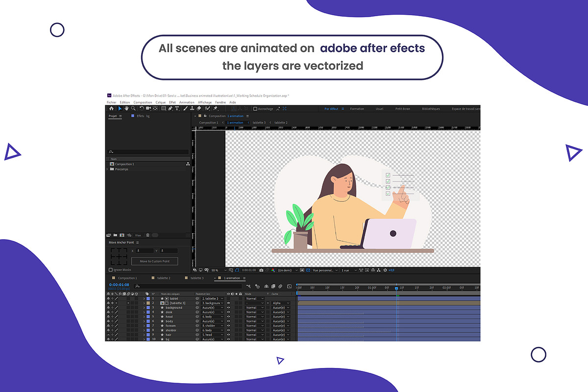Viewport: 588px width, 392px height.
Task: Delete selected project item trash icon
Action: point(148,235)
